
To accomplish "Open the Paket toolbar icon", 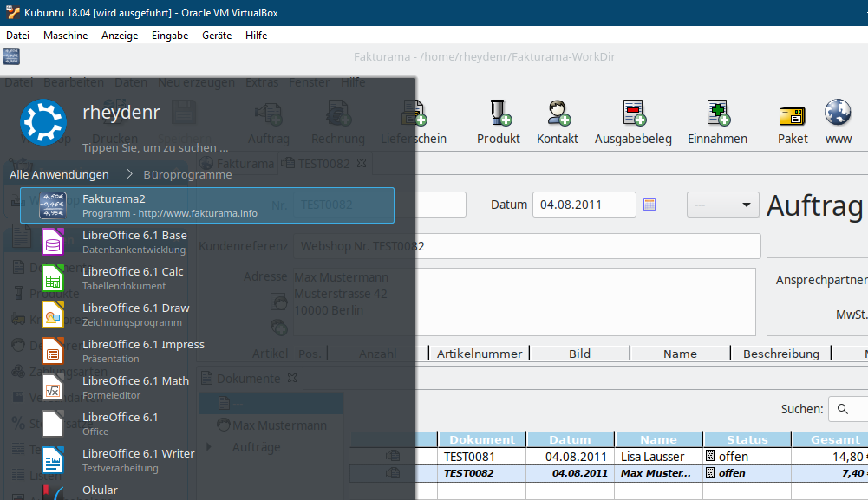I will [x=793, y=122].
